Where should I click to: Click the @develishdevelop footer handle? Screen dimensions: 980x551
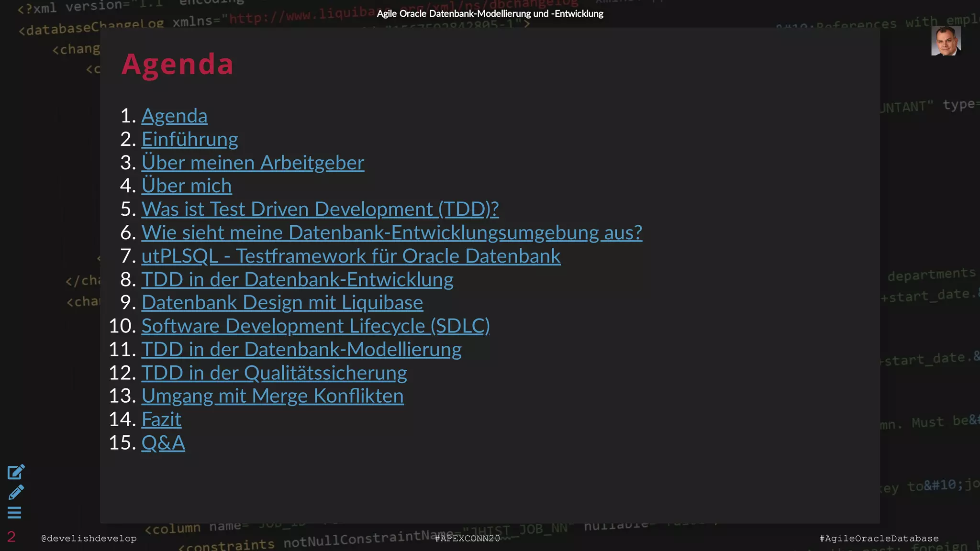[89, 538]
